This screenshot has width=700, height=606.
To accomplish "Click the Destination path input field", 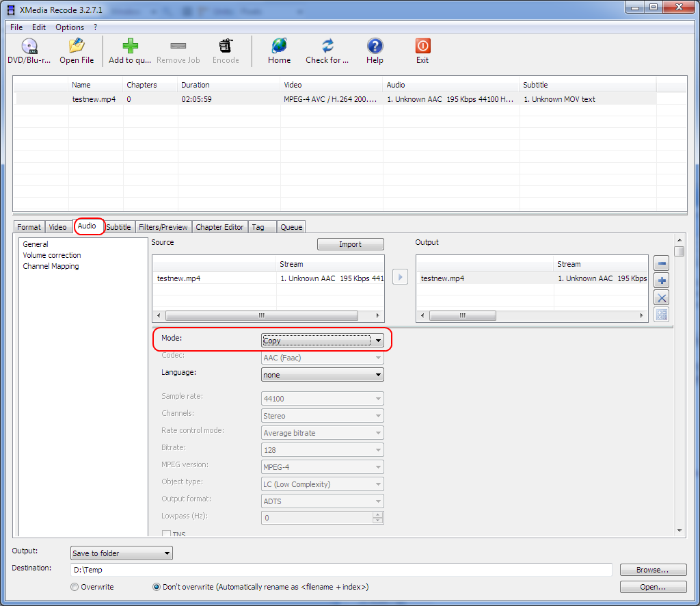I will pos(340,570).
